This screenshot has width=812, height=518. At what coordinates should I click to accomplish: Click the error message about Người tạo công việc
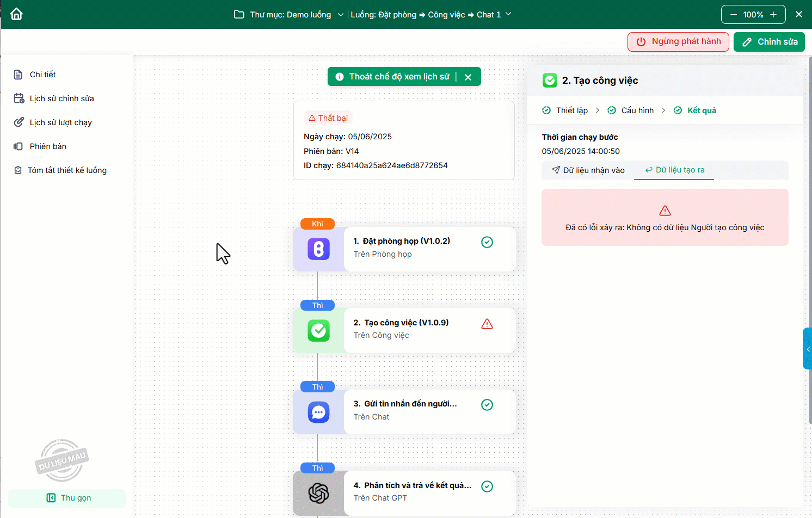coord(665,227)
